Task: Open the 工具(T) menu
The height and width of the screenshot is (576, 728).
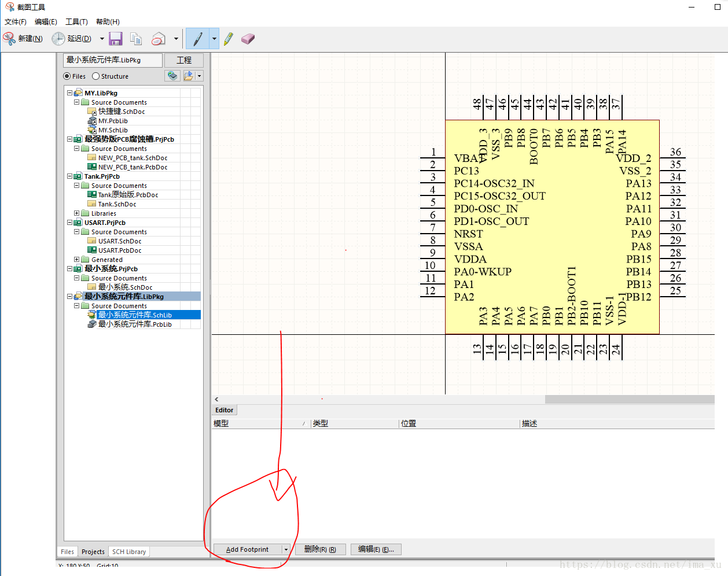Action: click(x=76, y=22)
